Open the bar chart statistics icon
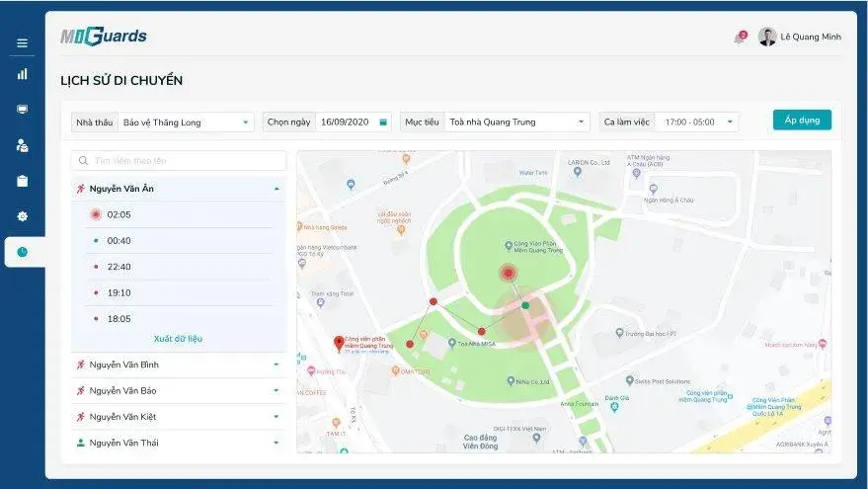 [x=22, y=74]
